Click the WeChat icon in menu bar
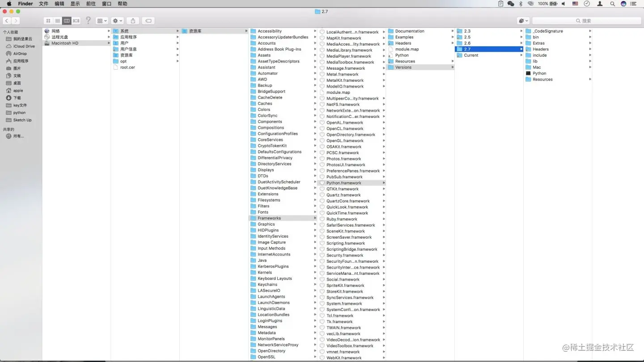The image size is (644, 362). tap(511, 4)
